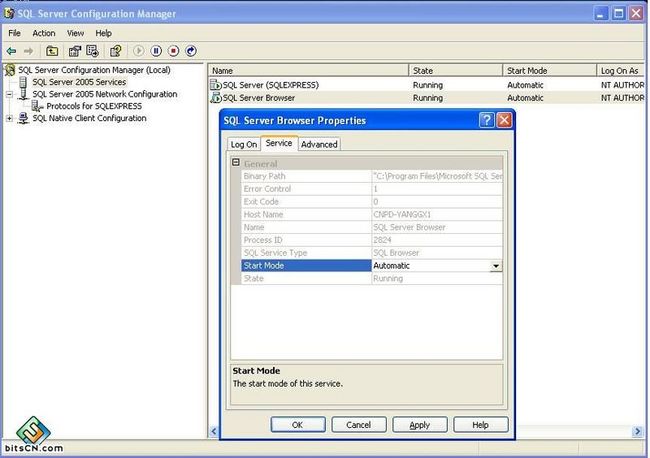Click the Restart Service toolbar icon

(x=191, y=51)
